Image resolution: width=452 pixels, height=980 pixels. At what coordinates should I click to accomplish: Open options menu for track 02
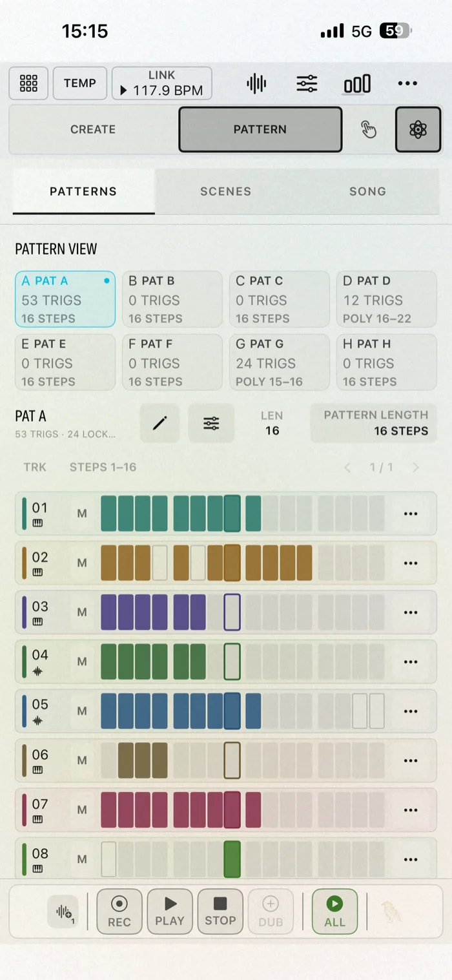click(411, 563)
